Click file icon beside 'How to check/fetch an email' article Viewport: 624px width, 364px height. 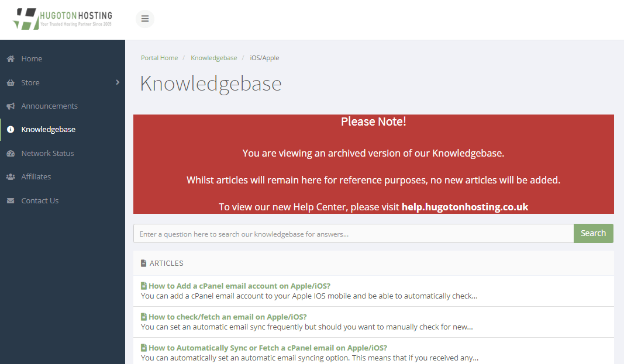point(144,317)
